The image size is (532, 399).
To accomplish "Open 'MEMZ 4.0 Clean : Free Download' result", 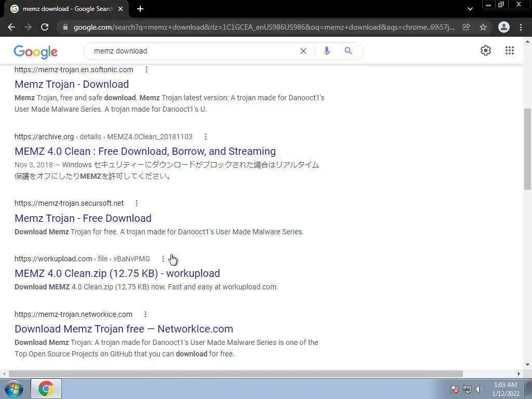I will click(x=145, y=151).
